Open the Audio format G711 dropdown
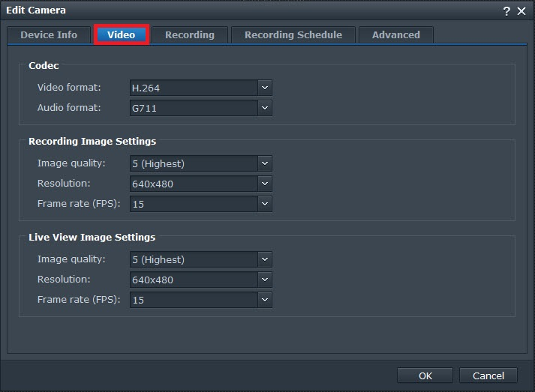 point(264,108)
